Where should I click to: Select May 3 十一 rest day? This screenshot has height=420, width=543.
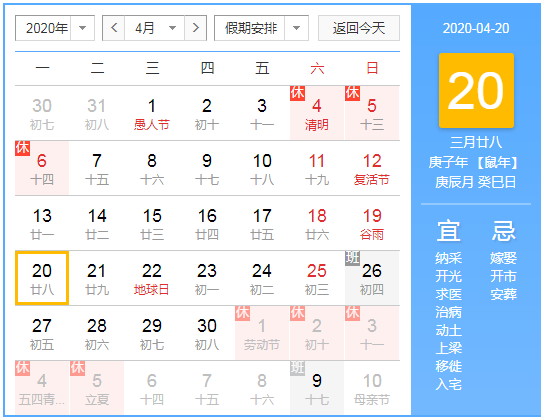(x=372, y=333)
